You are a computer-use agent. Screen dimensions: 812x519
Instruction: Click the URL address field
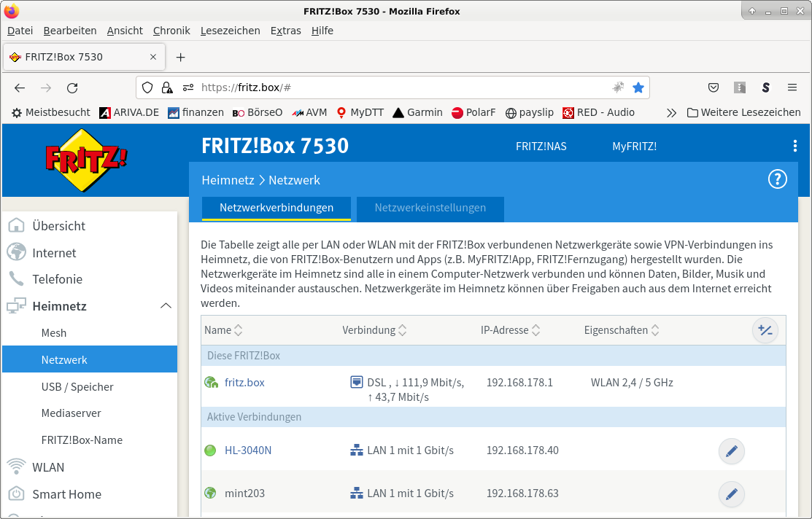tap(404, 87)
